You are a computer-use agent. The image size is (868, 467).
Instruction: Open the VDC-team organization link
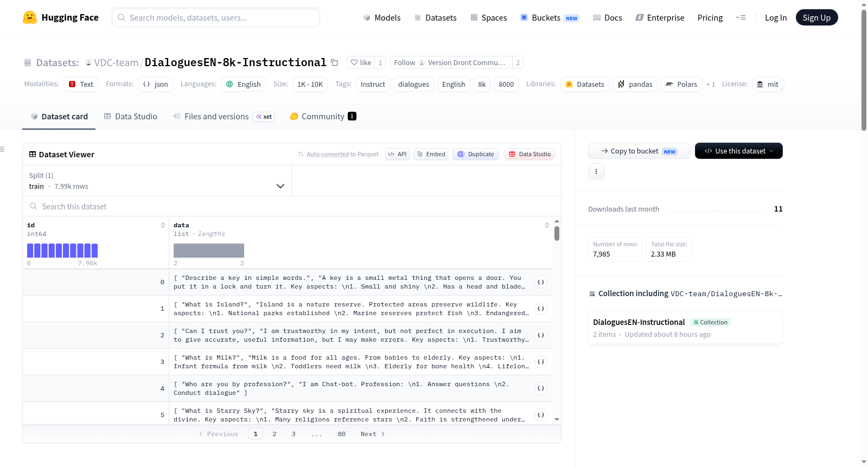pos(116,63)
